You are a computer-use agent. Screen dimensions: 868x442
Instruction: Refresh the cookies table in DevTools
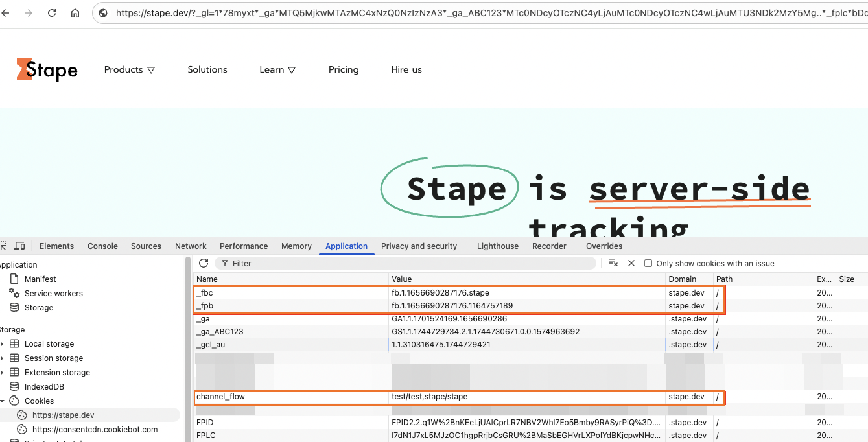(204, 263)
